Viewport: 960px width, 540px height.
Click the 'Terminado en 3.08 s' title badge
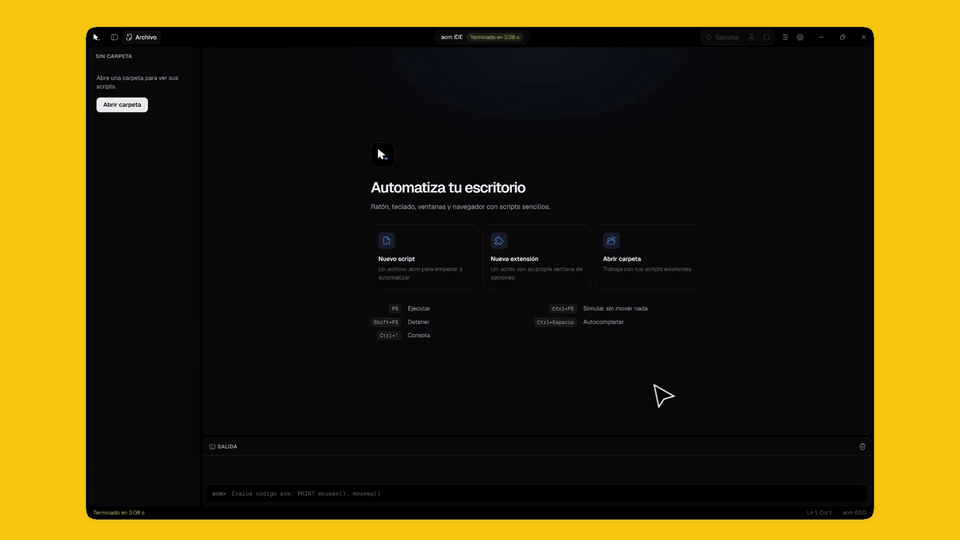coord(495,37)
